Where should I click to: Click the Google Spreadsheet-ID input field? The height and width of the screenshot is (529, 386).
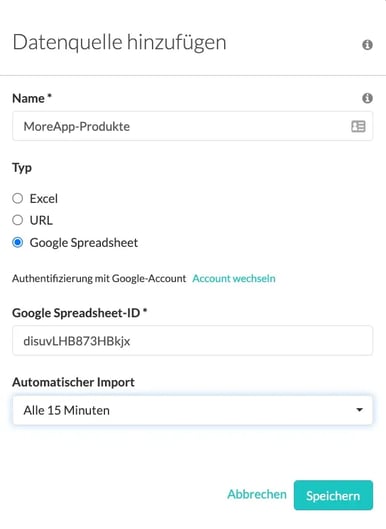coord(192,341)
